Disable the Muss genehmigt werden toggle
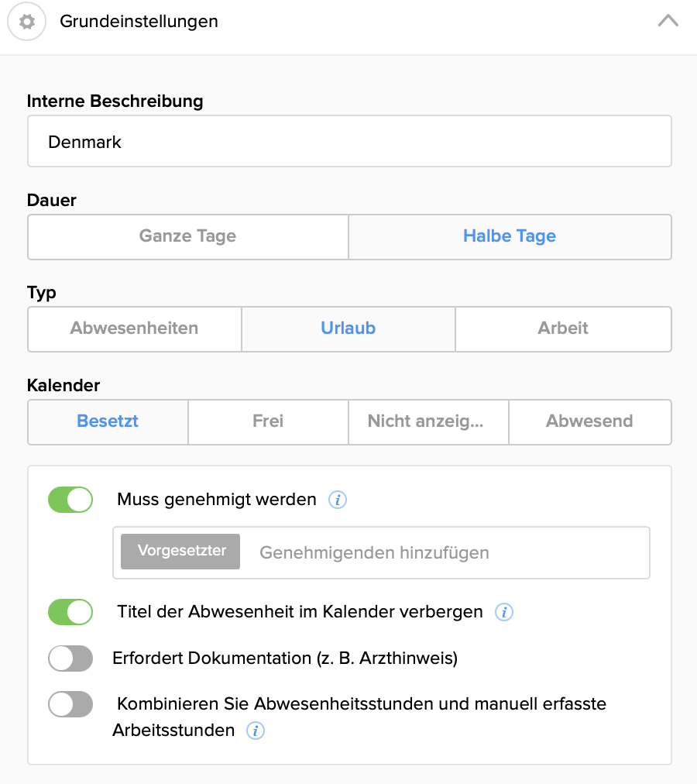 [x=70, y=500]
